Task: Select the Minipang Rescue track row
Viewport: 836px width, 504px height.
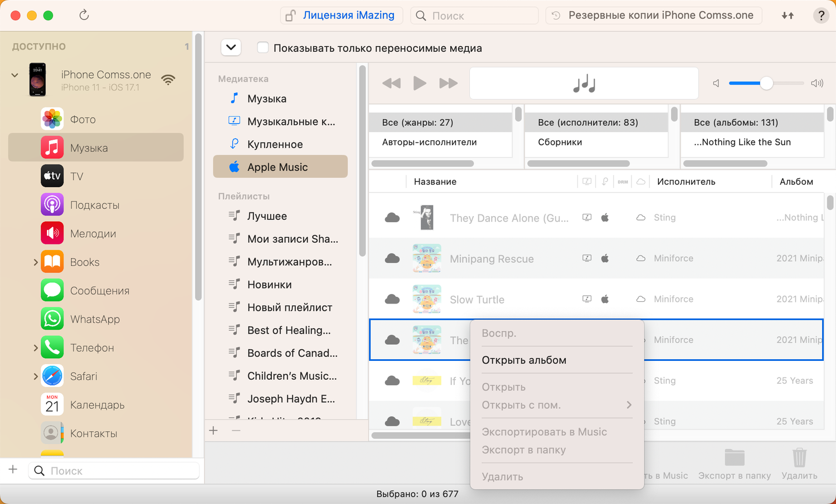Action: tap(596, 258)
